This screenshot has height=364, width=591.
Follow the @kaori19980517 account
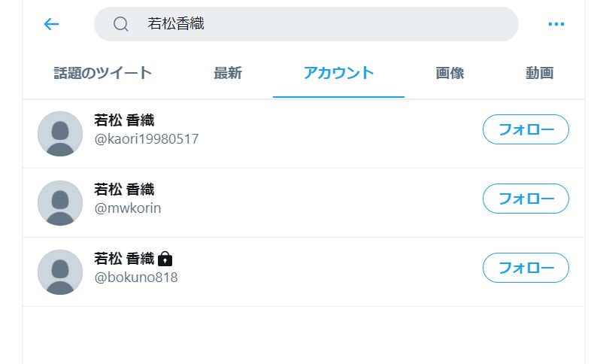coord(526,129)
